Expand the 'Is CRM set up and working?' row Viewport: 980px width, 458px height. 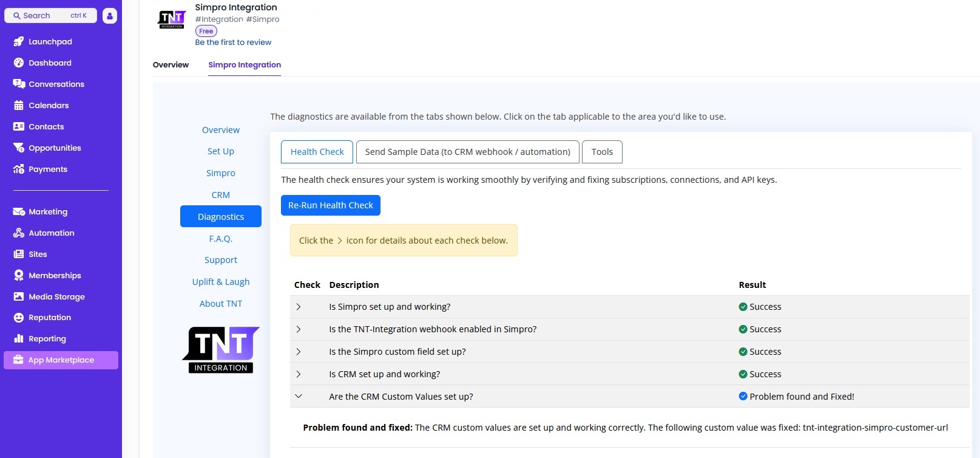pyautogui.click(x=299, y=374)
